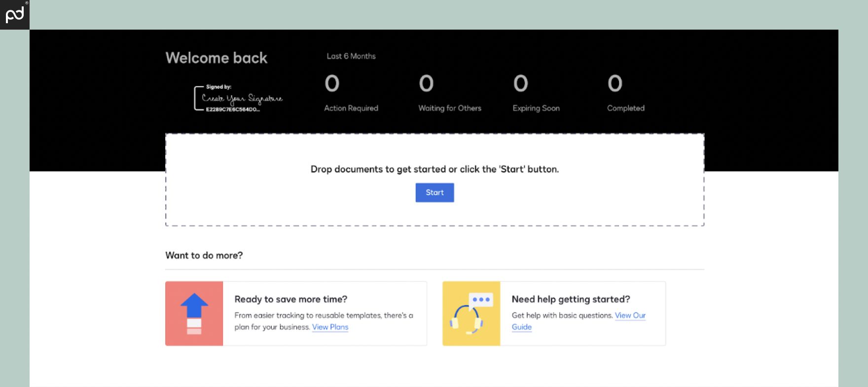Screen dimensions: 868x387
Task: Click the blue Start button
Action: tap(434, 193)
